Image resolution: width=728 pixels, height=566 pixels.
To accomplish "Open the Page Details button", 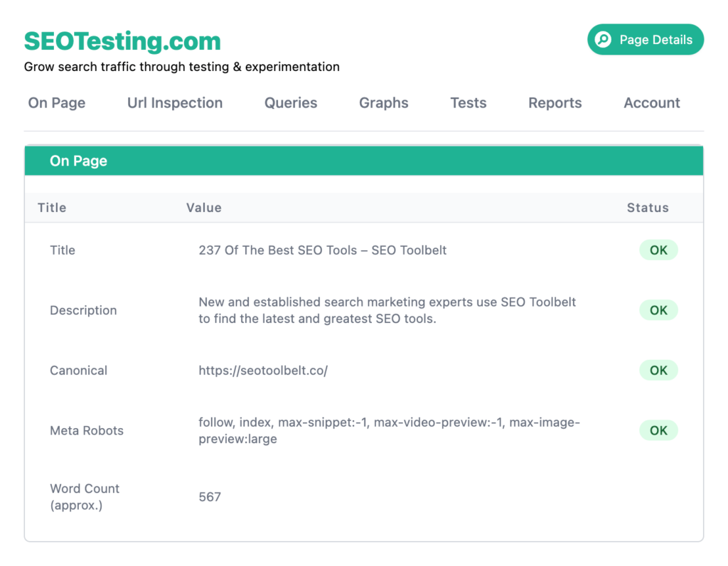I will pyautogui.click(x=646, y=40).
